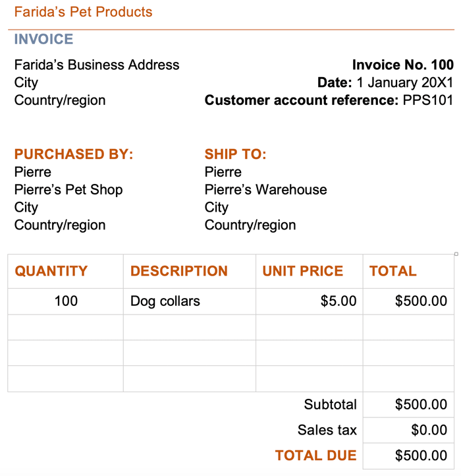Click Pierre's Pet Shop text

coord(68,190)
